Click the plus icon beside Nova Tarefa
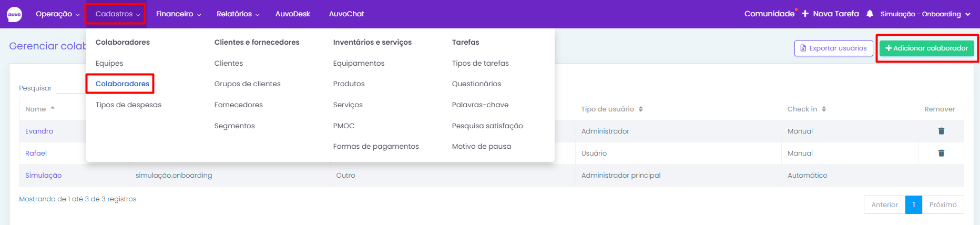Image resolution: width=980 pixels, height=225 pixels. (805, 14)
